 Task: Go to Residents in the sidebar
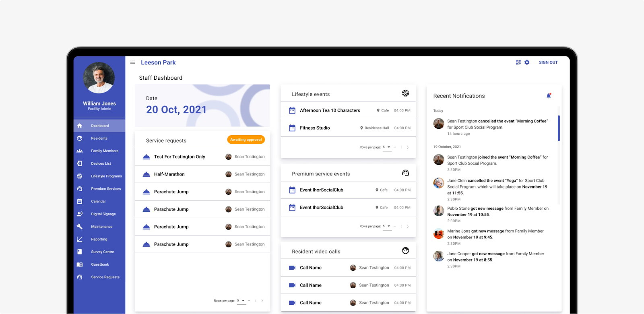click(x=99, y=138)
